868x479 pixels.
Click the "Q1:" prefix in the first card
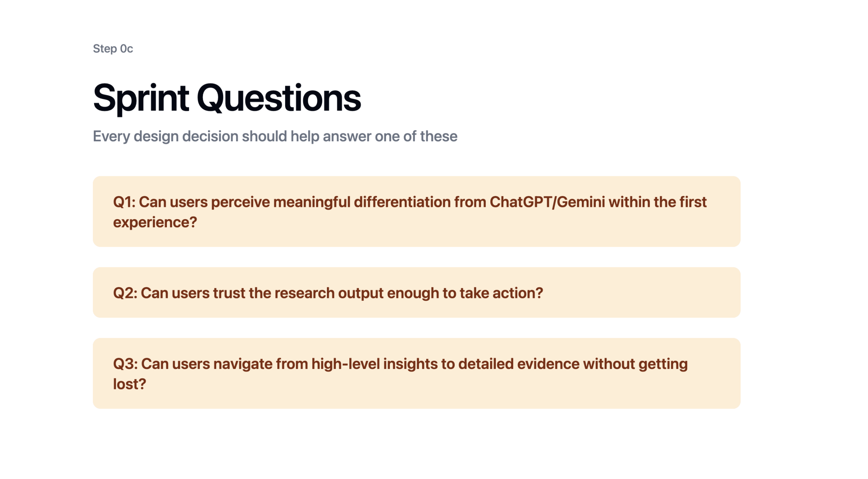pyautogui.click(x=124, y=202)
